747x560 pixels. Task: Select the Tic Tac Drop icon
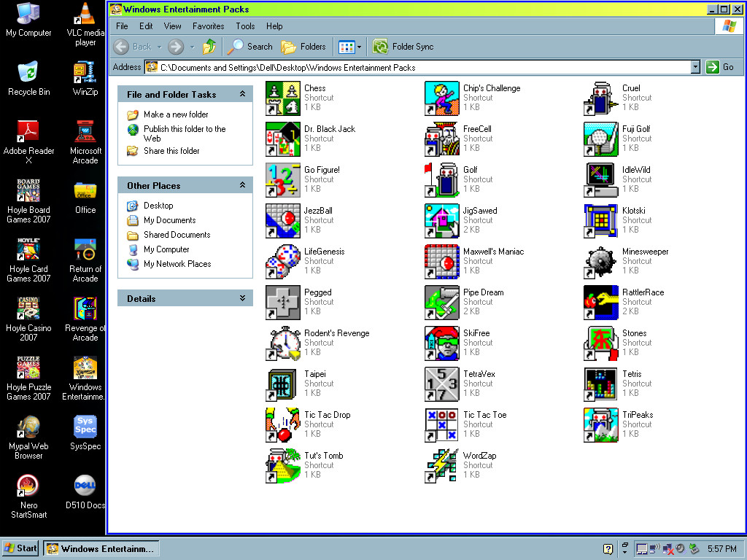click(x=283, y=425)
